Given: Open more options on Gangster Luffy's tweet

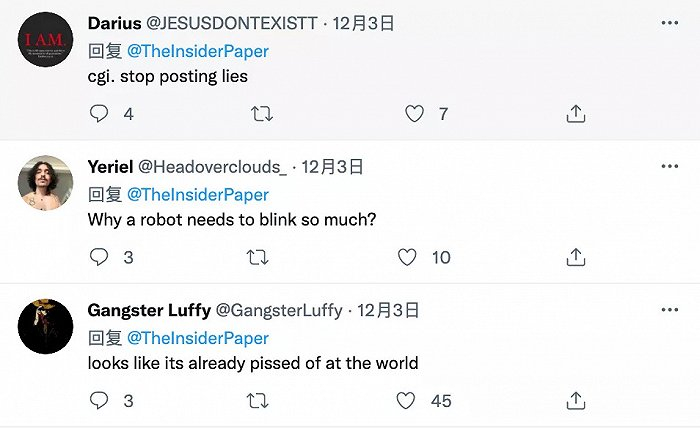Looking at the screenshot, I should pos(667,309).
